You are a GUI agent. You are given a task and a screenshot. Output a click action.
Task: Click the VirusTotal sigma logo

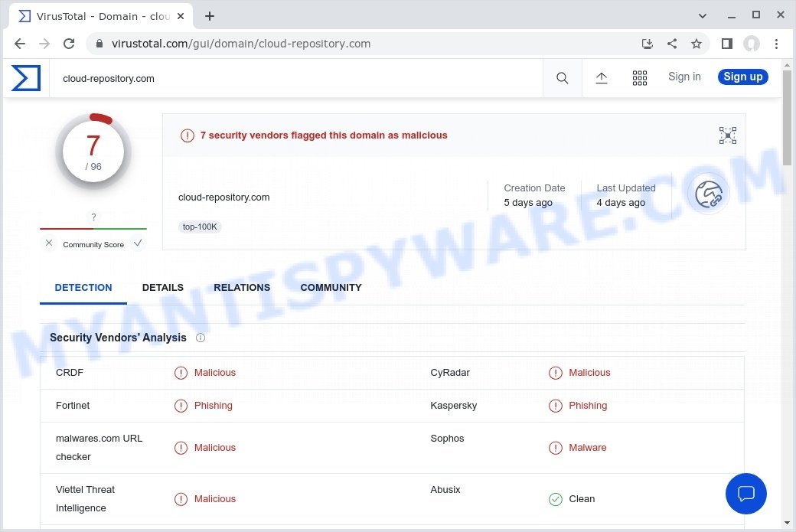click(26, 78)
